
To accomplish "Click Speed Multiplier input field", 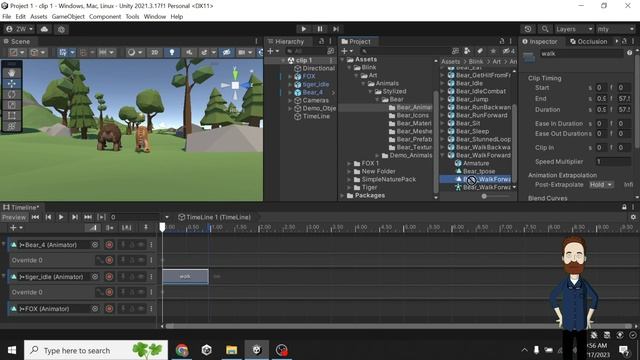I will click(613, 162).
